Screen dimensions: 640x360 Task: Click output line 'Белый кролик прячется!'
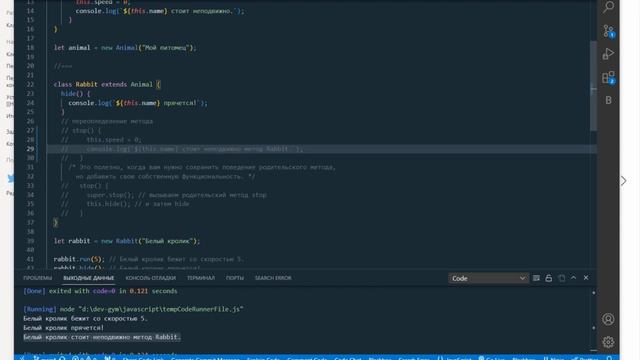tap(63, 328)
